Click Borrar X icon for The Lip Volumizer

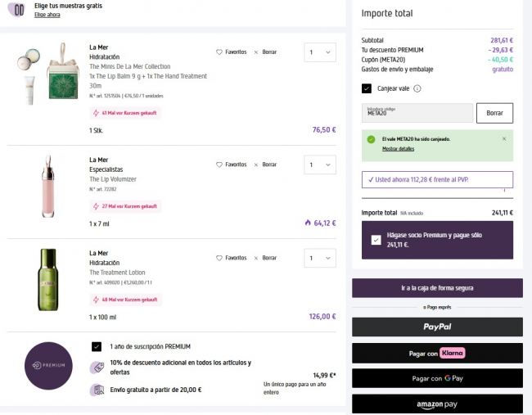[x=256, y=165]
